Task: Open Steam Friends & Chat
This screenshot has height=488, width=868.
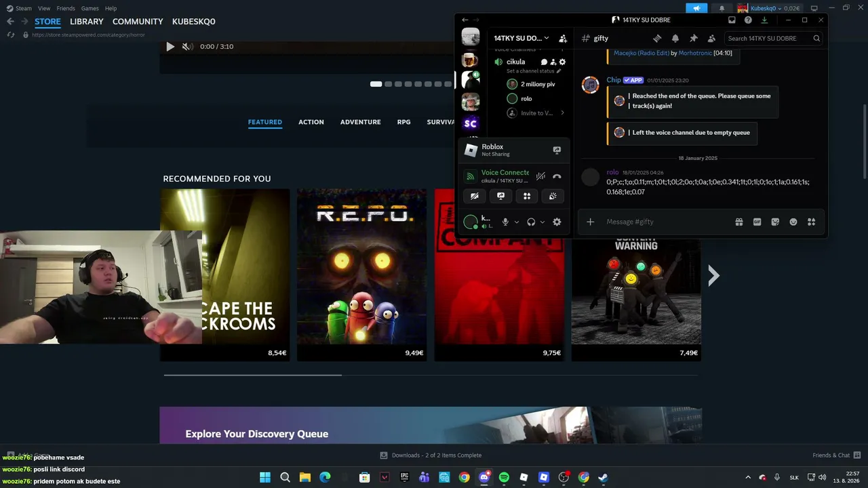Action: 837,455
